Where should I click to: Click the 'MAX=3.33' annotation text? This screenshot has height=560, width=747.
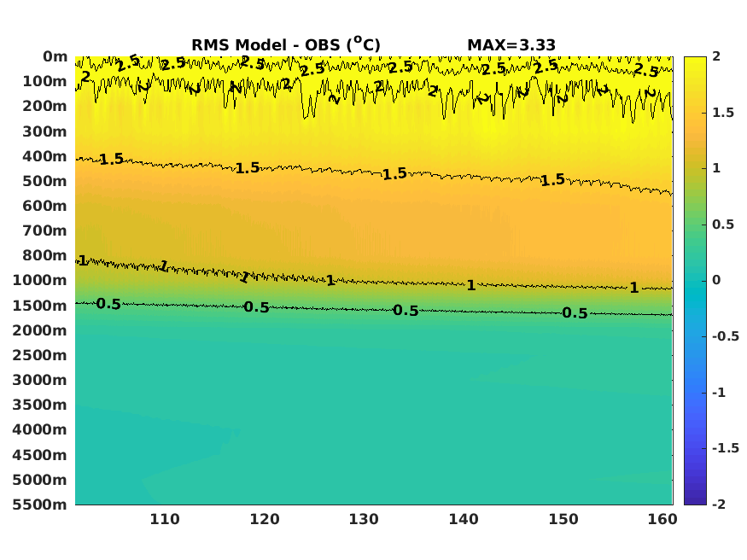point(511,45)
